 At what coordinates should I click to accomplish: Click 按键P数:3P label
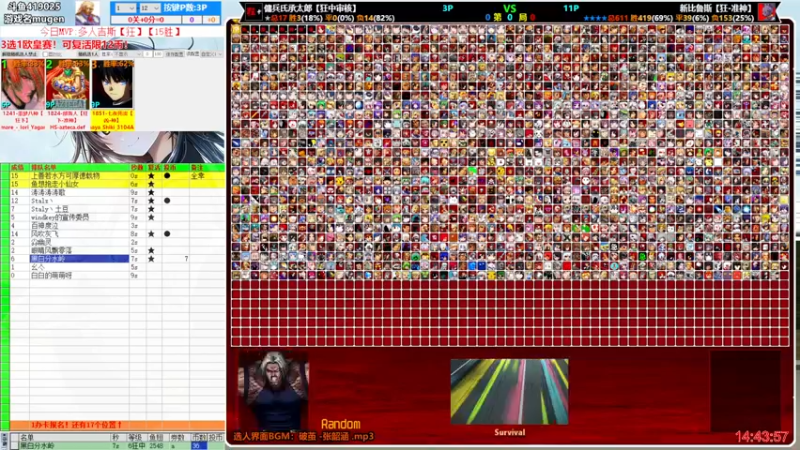[x=186, y=8]
